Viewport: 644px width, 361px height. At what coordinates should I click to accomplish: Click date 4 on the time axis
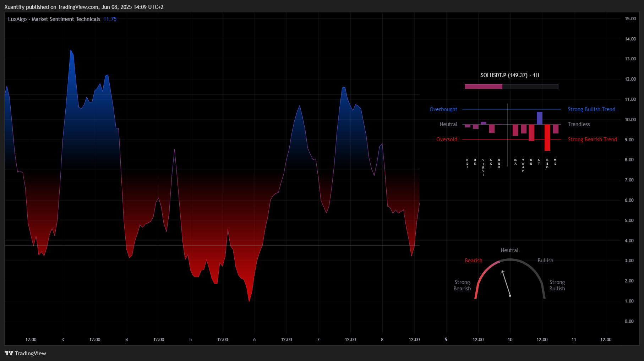[x=127, y=340]
